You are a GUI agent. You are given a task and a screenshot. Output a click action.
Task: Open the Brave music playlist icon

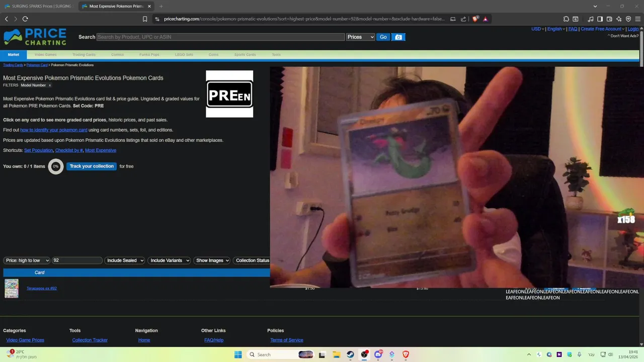[591, 19]
